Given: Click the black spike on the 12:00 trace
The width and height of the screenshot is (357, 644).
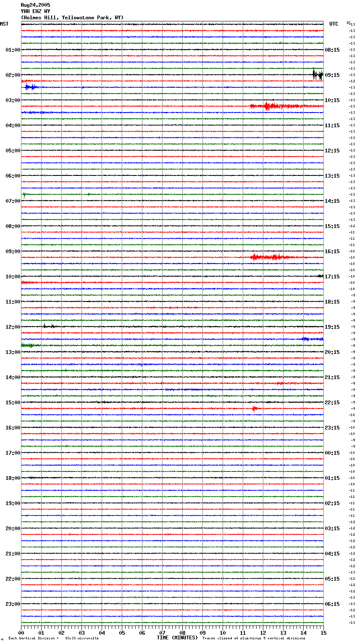Looking at the screenshot, I should point(49,326).
